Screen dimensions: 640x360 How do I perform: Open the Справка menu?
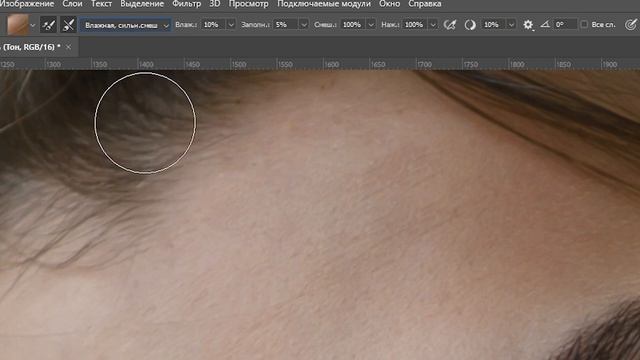click(424, 4)
